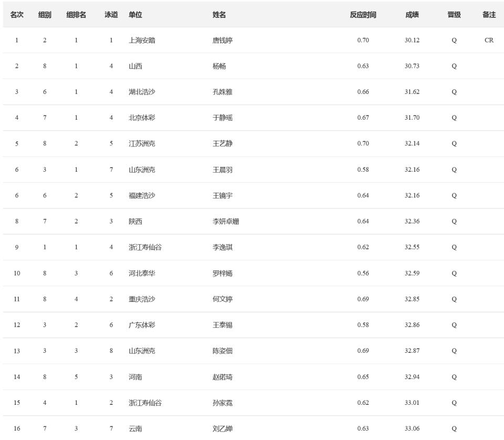Viewport: 504px width, 440px height.
Task: Click the 泳道 column header
Action: pos(111,15)
